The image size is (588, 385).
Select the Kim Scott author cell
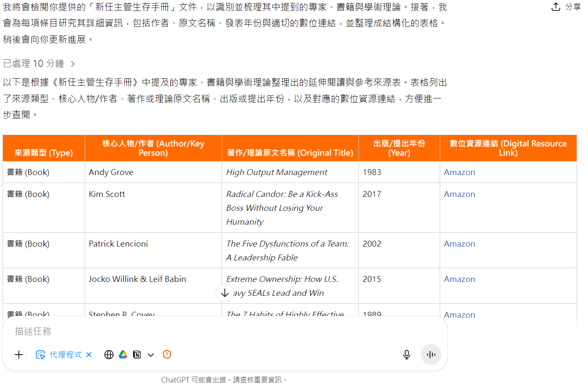point(153,208)
